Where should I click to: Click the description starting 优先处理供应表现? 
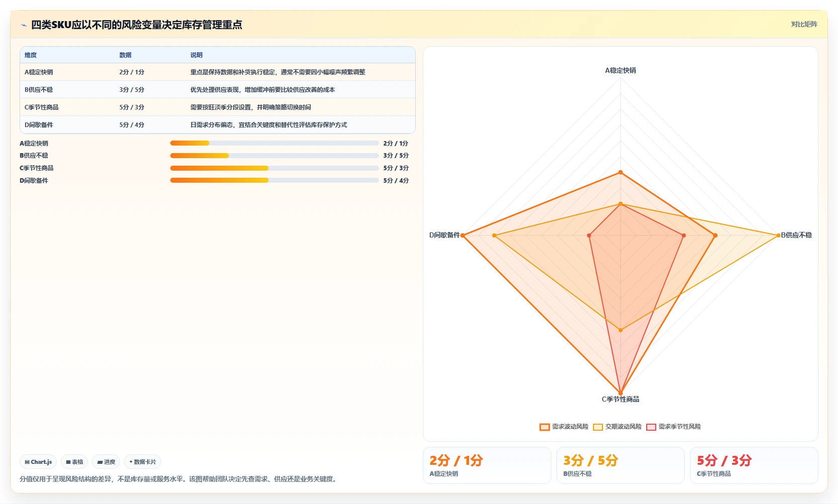coord(263,90)
